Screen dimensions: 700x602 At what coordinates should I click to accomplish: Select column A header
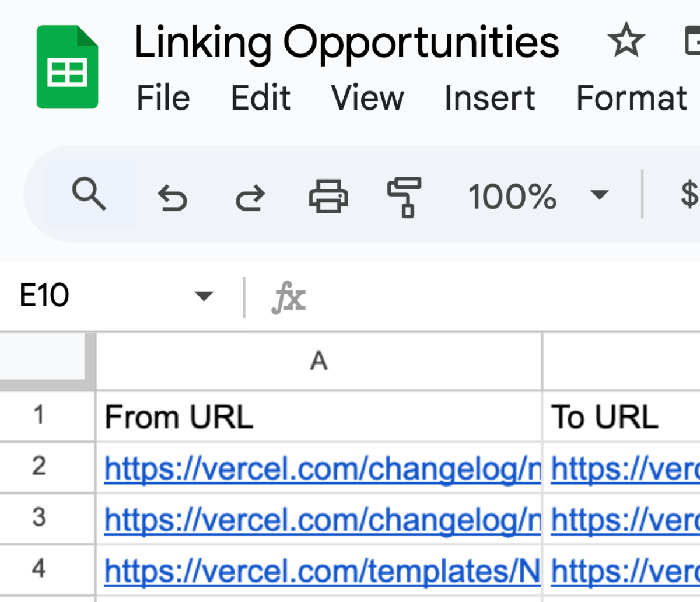(x=319, y=361)
